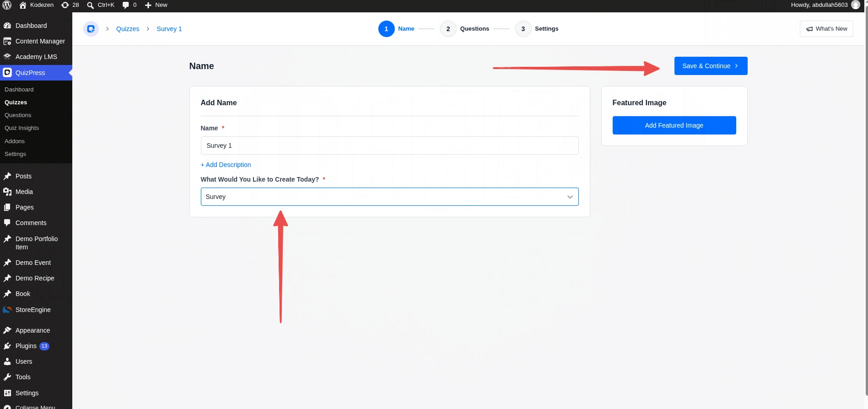Open the Survey type dropdown

389,197
